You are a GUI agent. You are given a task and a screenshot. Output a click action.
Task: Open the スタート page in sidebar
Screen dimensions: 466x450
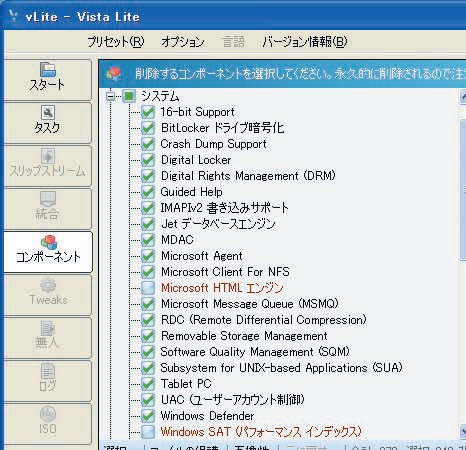(48, 79)
